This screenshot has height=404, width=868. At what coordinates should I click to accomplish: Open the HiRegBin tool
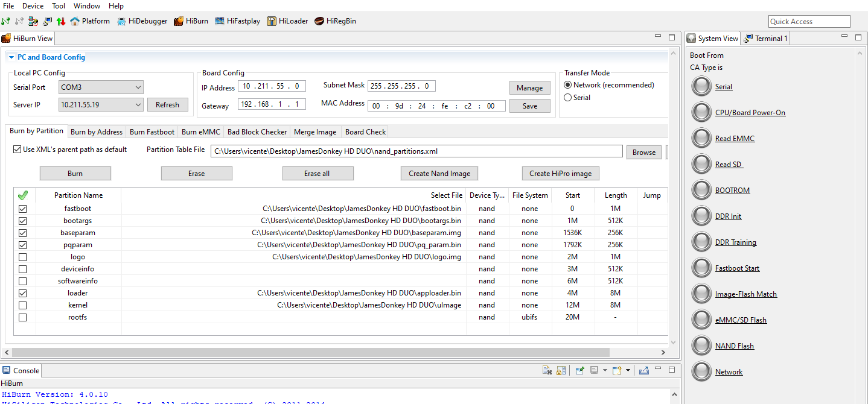pyautogui.click(x=335, y=21)
